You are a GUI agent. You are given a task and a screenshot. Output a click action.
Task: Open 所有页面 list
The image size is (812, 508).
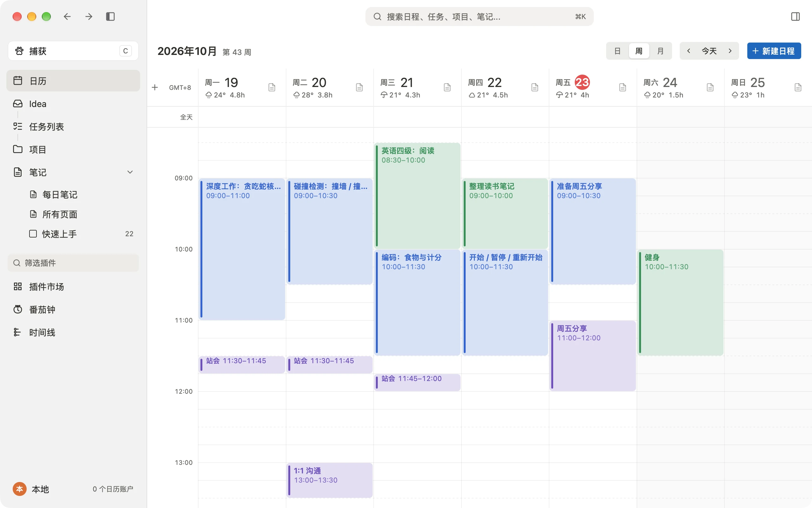pyautogui.click(x=60, y=214)
